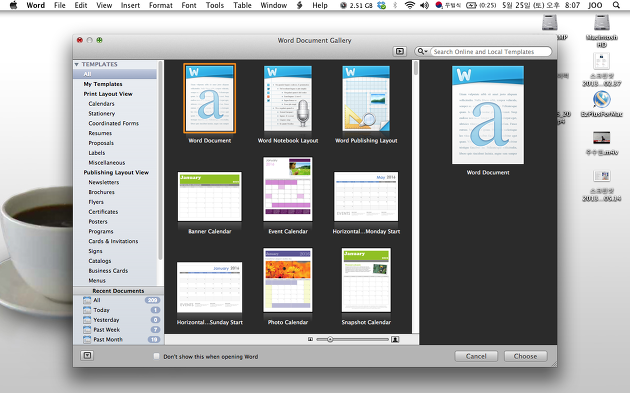
Task: Open Spotlight search in the menu bar
Action: (x=616, y=5)
